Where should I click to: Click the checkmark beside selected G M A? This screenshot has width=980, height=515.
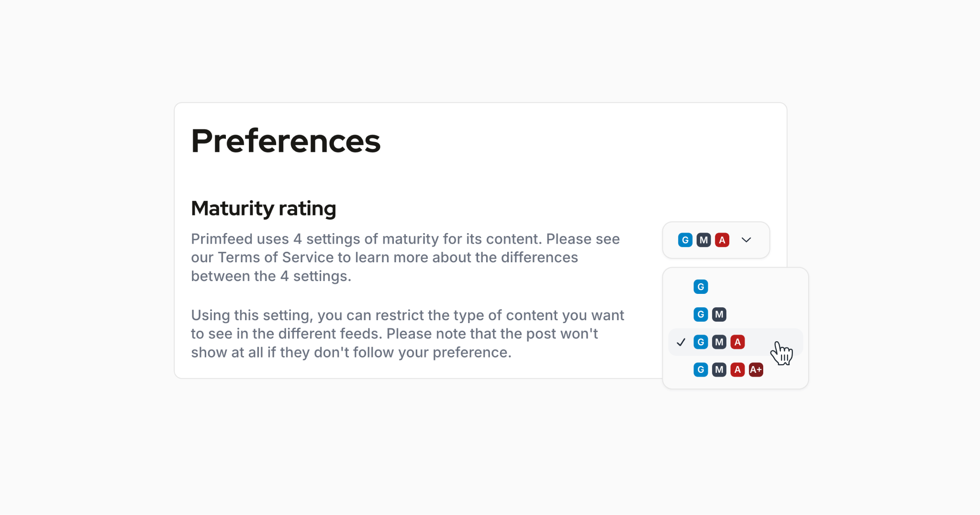point(681,342)
